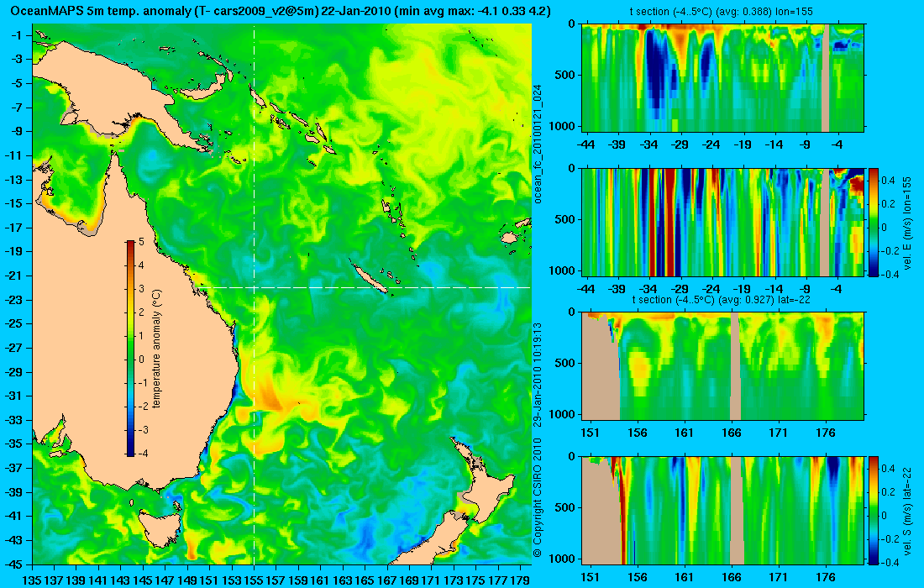
Task: Select the vel. E (m/s) lon=155 colorbar
Action: coord(874,222)
